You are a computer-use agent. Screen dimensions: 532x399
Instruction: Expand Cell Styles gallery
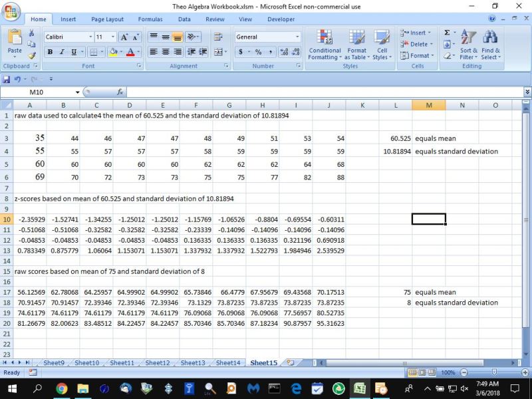pos(382,45)
